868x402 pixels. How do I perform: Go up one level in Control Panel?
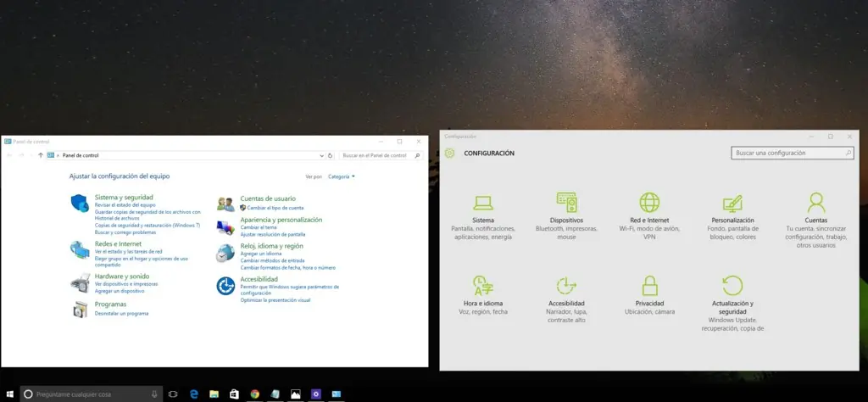41,155
